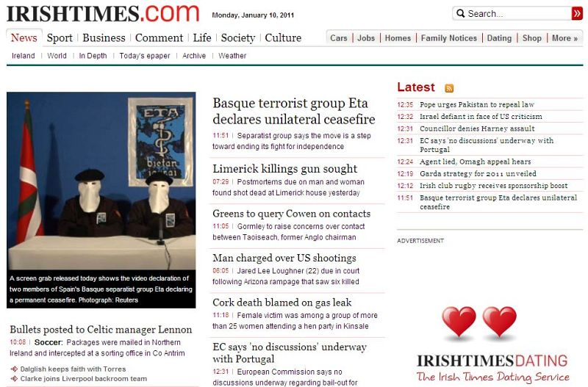Open Garda strategy for 2011 unveiled
The image size is (588, 387).
pyautogui.click(x=478, y=173)
